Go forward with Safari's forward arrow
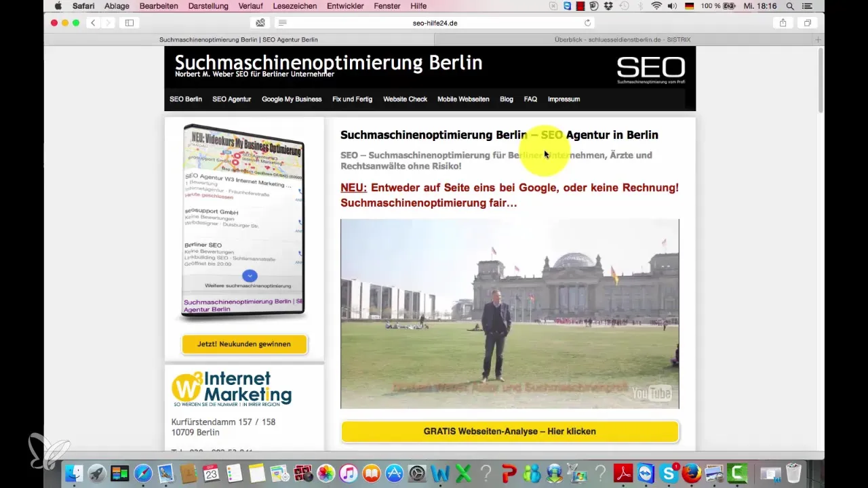The image size is (868, 488). [x=108, y=22]
